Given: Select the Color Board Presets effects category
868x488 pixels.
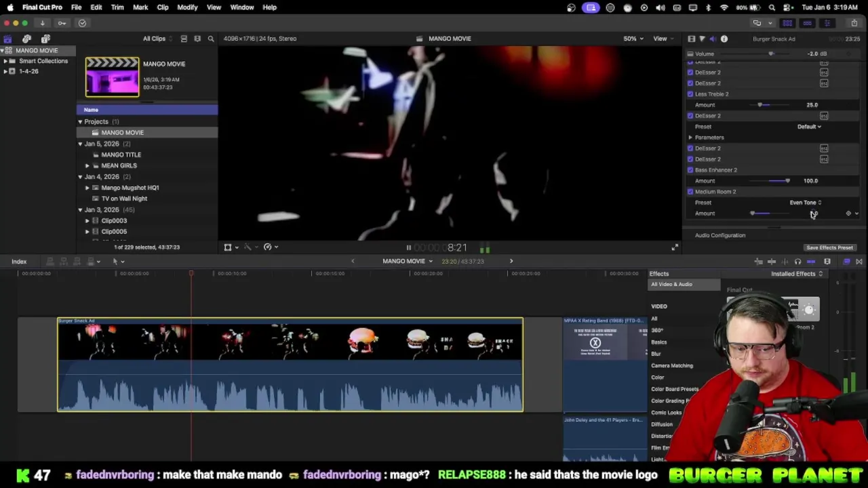Looking at the screenshot, I should click(675, 389).
